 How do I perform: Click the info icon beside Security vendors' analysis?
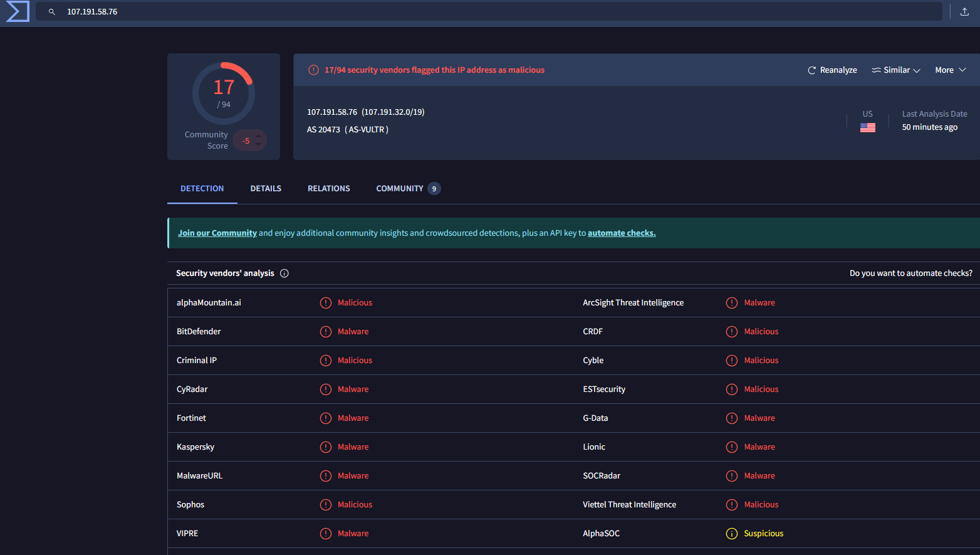click(284, 273)
